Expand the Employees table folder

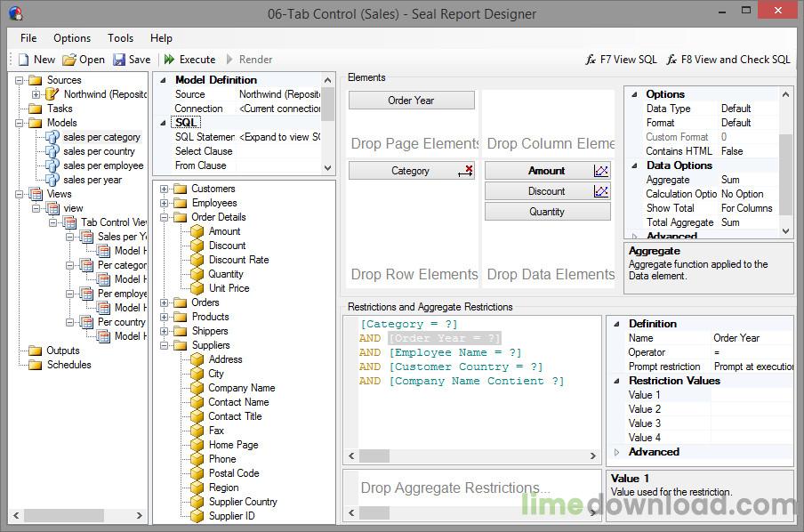point(164,203)
